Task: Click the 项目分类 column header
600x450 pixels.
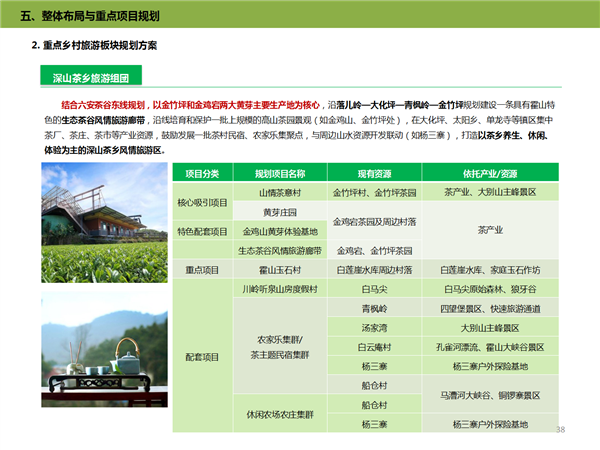Action: tap(203, 173)
